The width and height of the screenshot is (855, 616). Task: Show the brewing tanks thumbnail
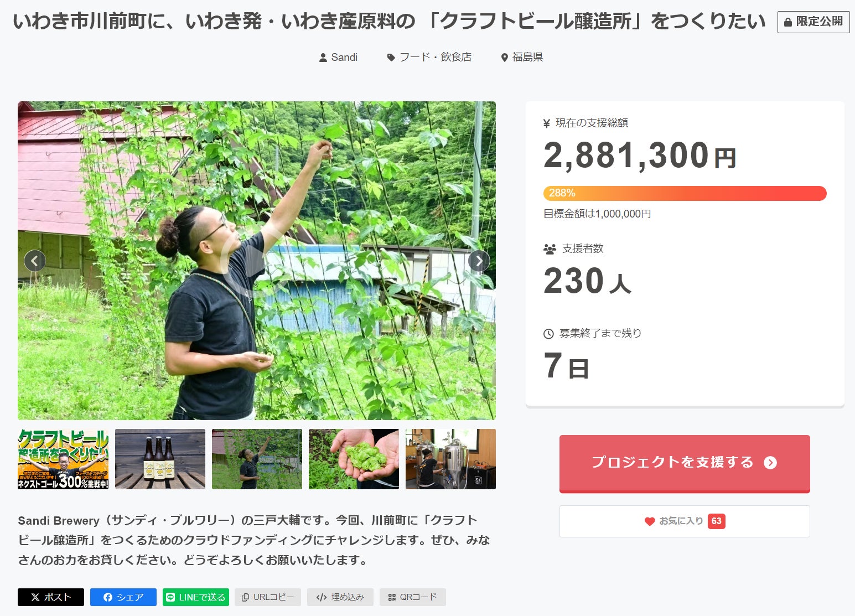[x=450, y=459]
